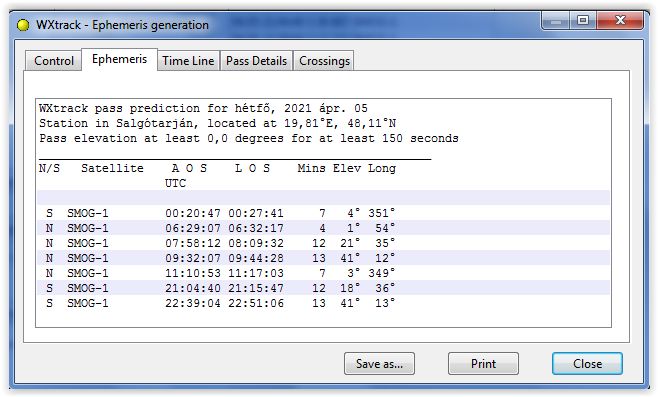The width and height of the screenshot is (658, 397).
Task: Click the Mins column header
Action: 311,168
